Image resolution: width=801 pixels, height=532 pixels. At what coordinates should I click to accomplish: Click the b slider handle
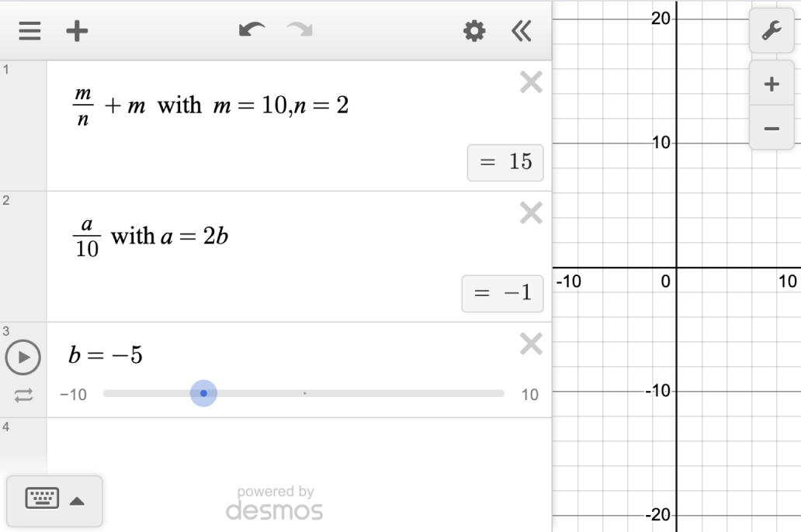click(x=203, y=393)
